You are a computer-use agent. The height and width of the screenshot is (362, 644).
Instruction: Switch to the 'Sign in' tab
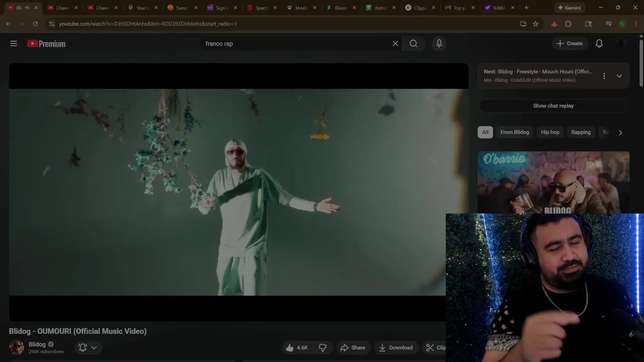[217, 8]
